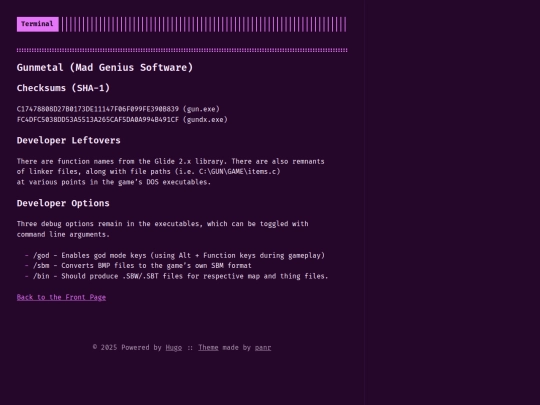The width and height of the screenshot is (540, 405).
Task: Click the /bin produce .SBW/.SBT item
Action: [180, 276]
